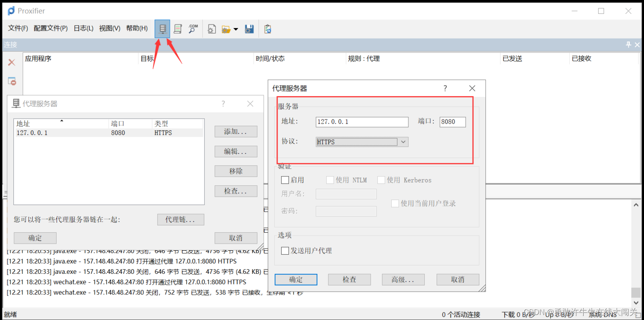Click 确定 in the proxy server edit dialog
Screen dimensions: 644x320
coord(296,279)
